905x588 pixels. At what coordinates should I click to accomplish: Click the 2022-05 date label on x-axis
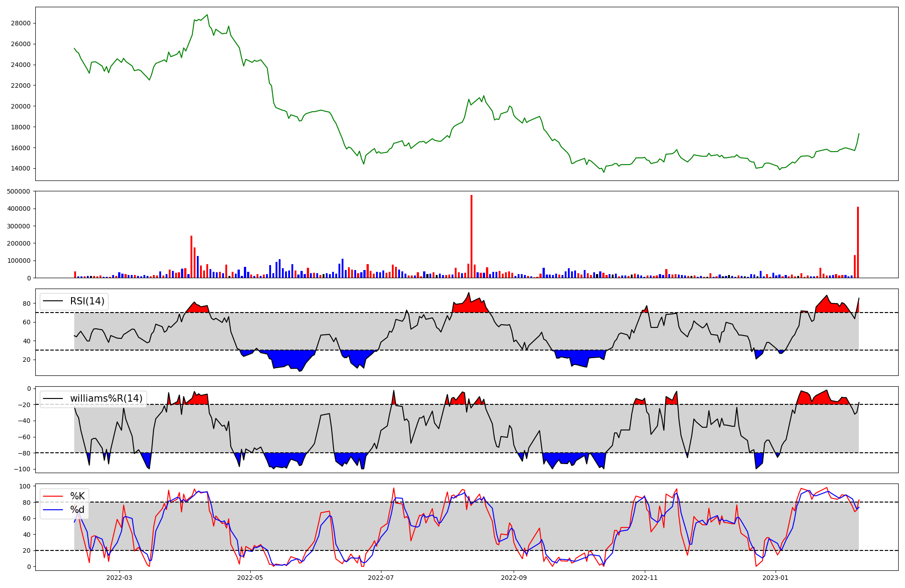coord(250,578)
